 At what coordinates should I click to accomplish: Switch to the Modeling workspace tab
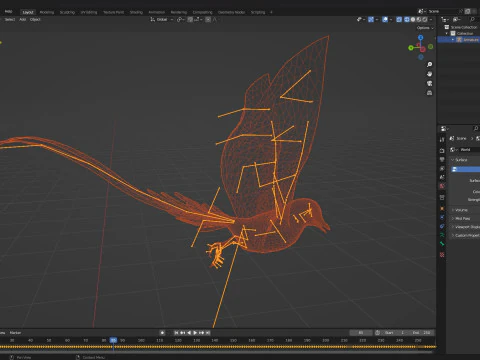pos(47,12)
